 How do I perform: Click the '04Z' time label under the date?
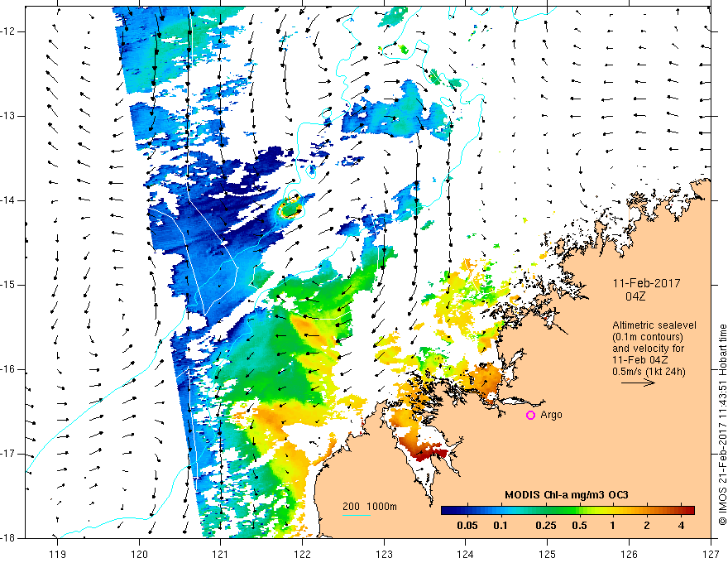coord(635,296)
